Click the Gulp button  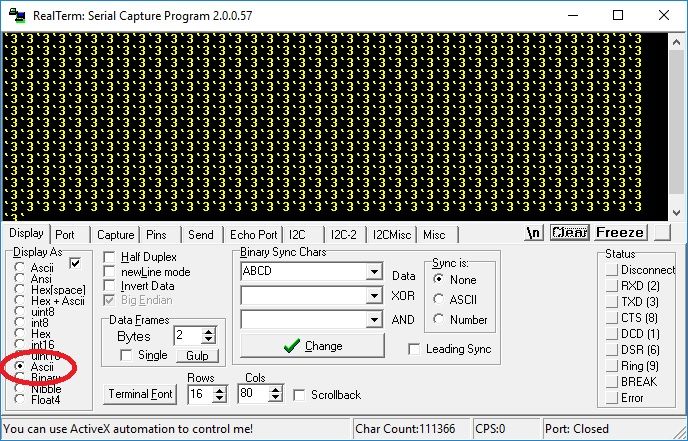click(197, 355)
